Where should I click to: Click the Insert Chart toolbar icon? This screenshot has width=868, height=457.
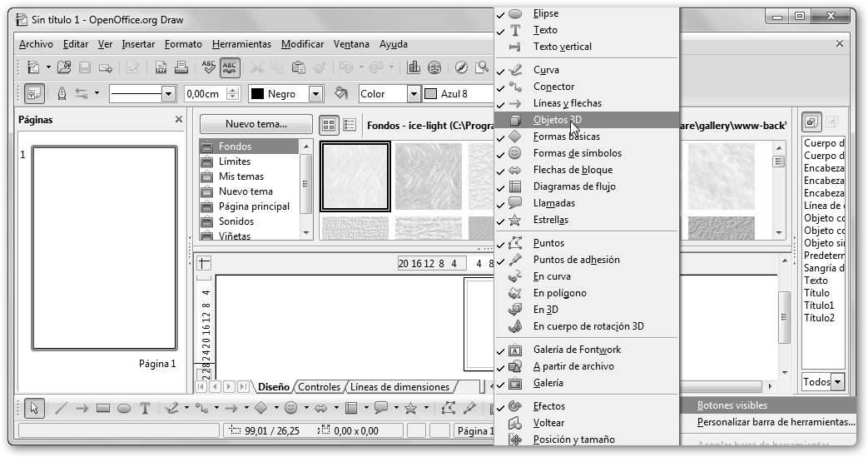414,67
